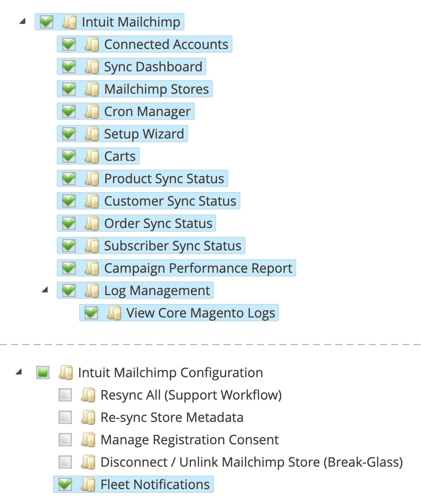The width and height of the screenshot is (421, 504).
Task: Collapse the Intuit Mailchimp Configuration node
Action: pyautogui.click(x=19, y=372)
